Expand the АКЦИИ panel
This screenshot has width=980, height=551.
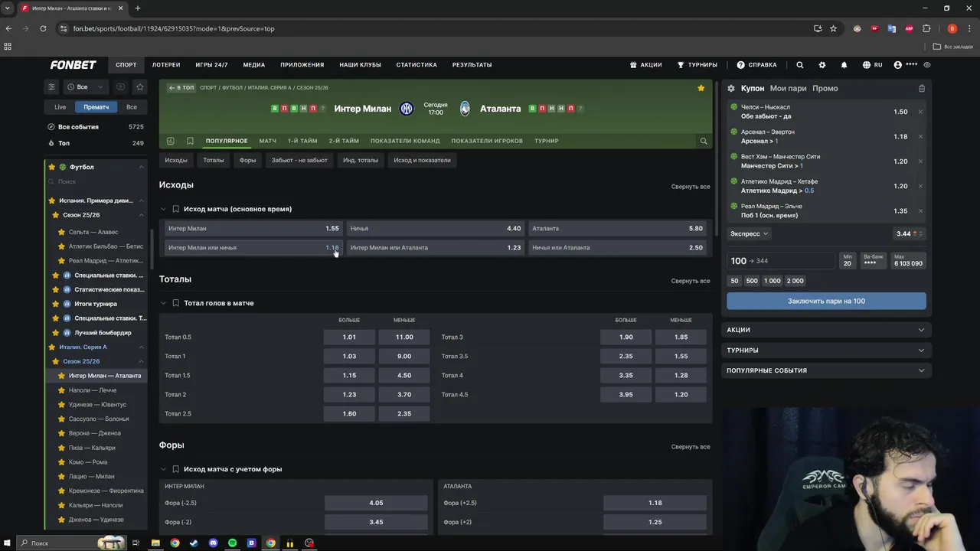pyautogui.click(x=826, y=330)
